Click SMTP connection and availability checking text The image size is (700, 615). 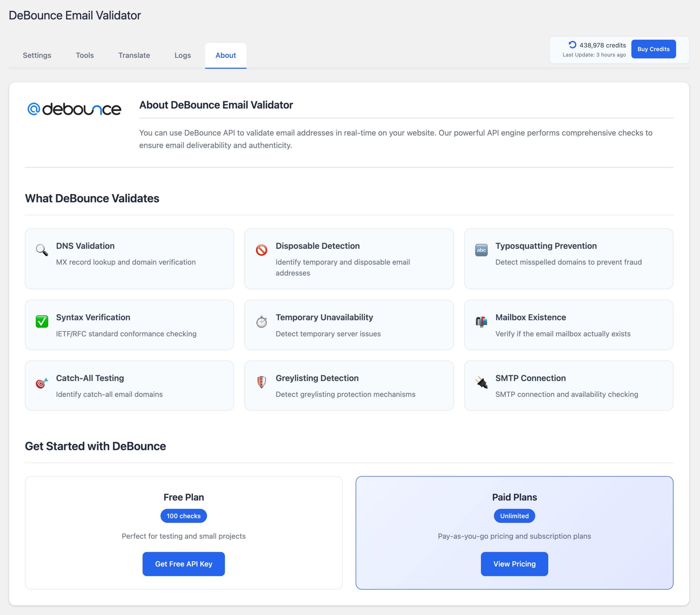(x=566, y=394)
